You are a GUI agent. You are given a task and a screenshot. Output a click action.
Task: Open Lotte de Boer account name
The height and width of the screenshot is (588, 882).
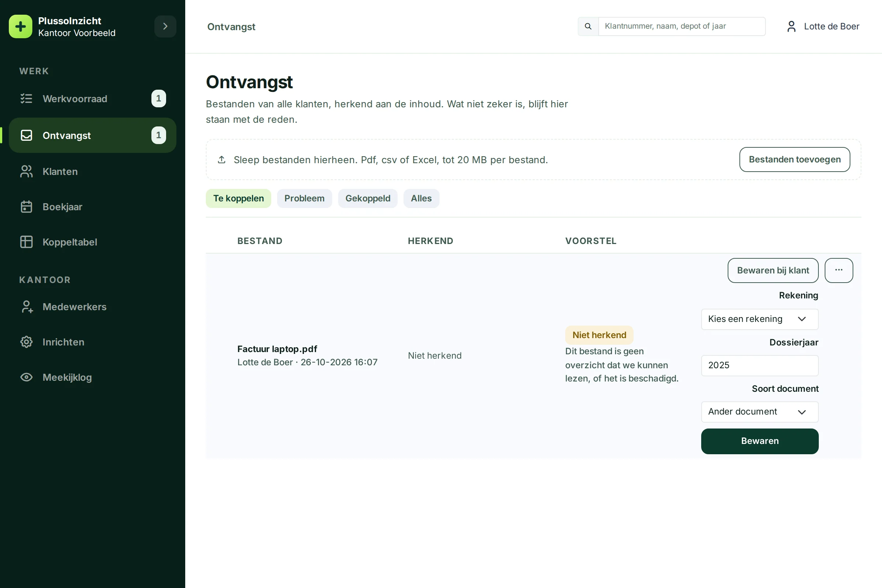pos(831,26)
